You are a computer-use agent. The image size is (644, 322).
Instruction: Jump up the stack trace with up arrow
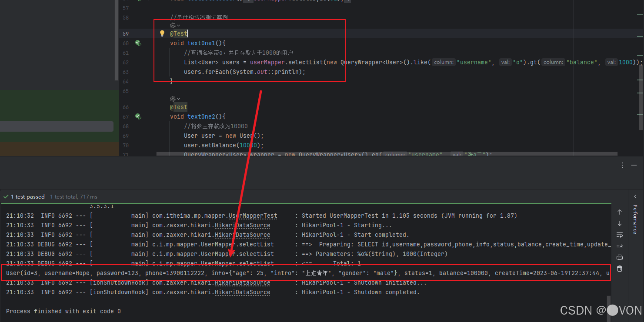pos(620,212)
